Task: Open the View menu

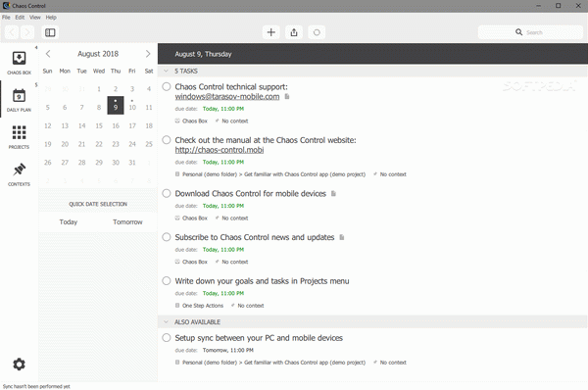Action: 35,18
